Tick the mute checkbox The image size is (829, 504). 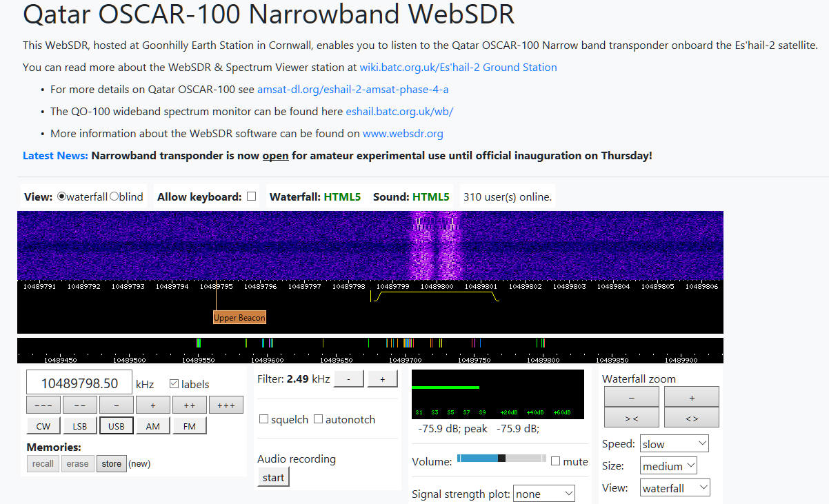coord(556,461)
